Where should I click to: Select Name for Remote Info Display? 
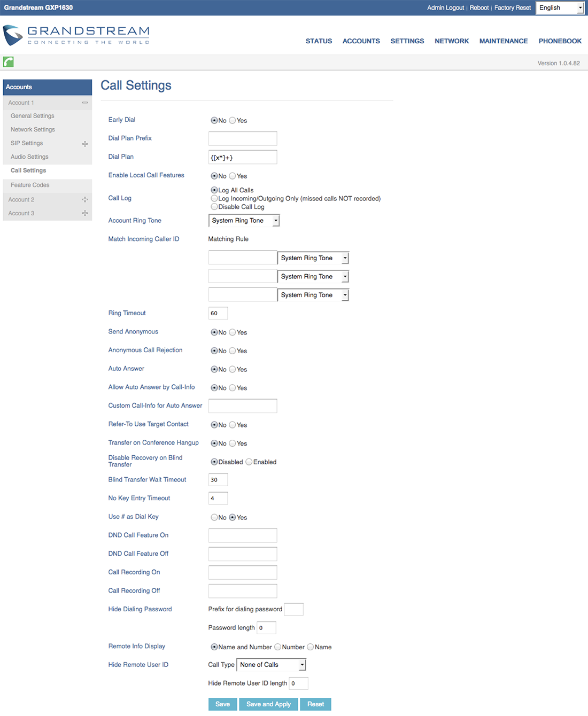point(311,647)
